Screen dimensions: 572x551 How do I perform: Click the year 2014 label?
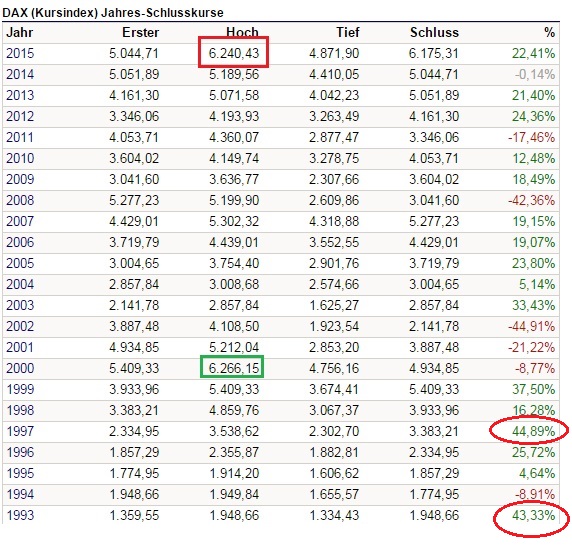click(x=20, y=74)
